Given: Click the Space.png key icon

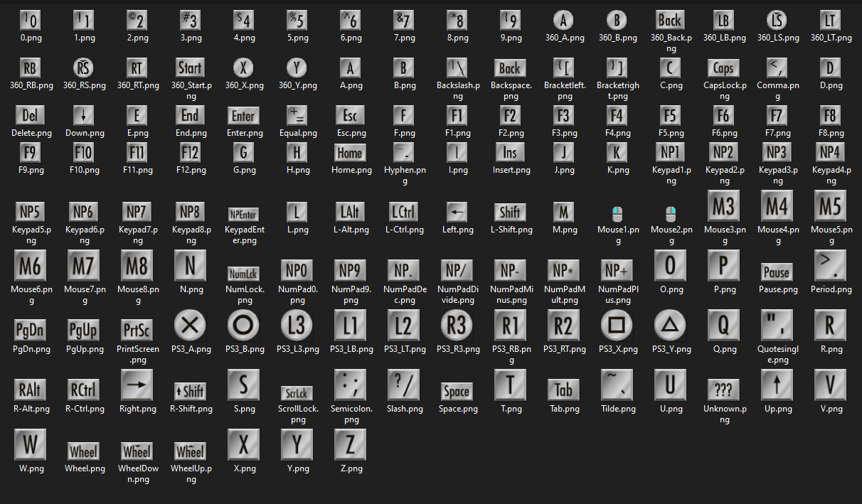Looking at the screenshot, I should click(457, 391).
